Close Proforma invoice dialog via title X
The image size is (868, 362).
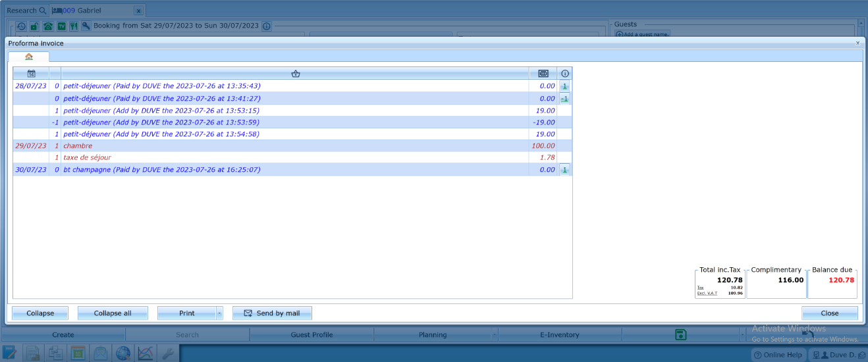pyautogui.click(x=857, y=43)
